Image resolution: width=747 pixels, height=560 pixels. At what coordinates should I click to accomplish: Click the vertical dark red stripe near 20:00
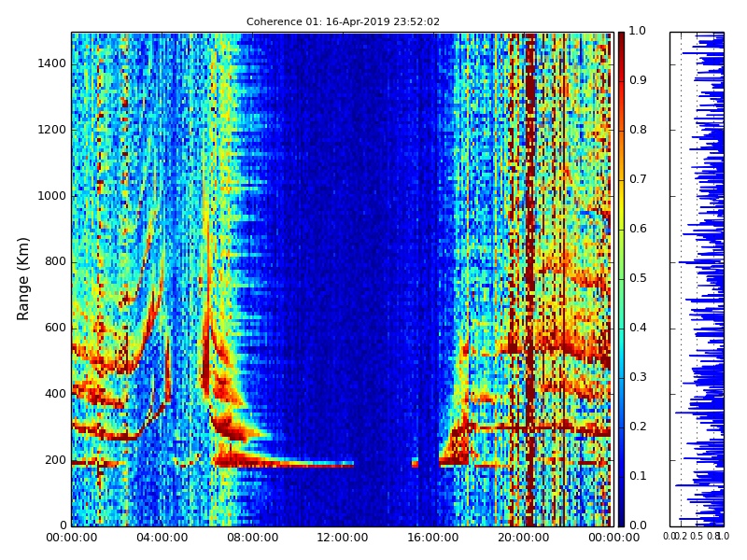(530, 279)
